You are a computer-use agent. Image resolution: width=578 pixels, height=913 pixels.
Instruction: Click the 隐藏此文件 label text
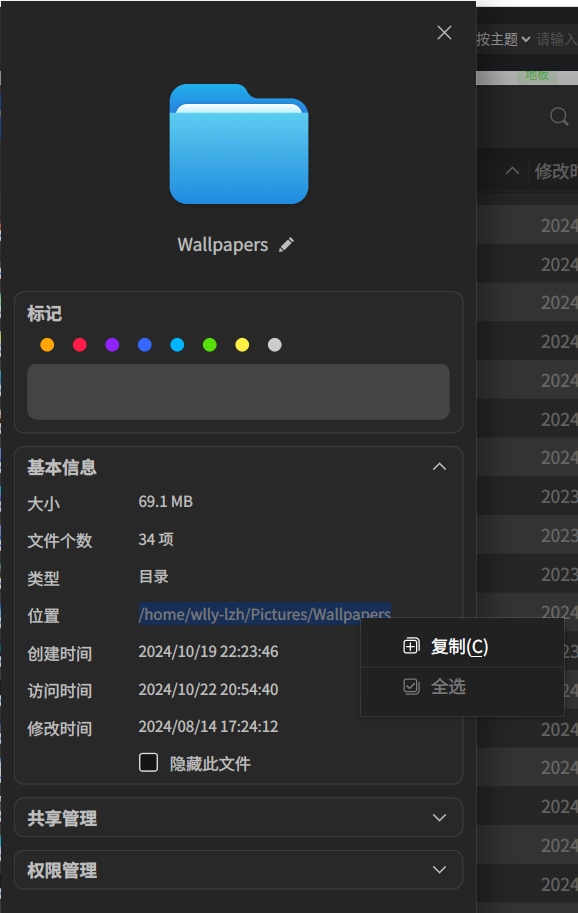pyautogui.click(x=210, y=763)
